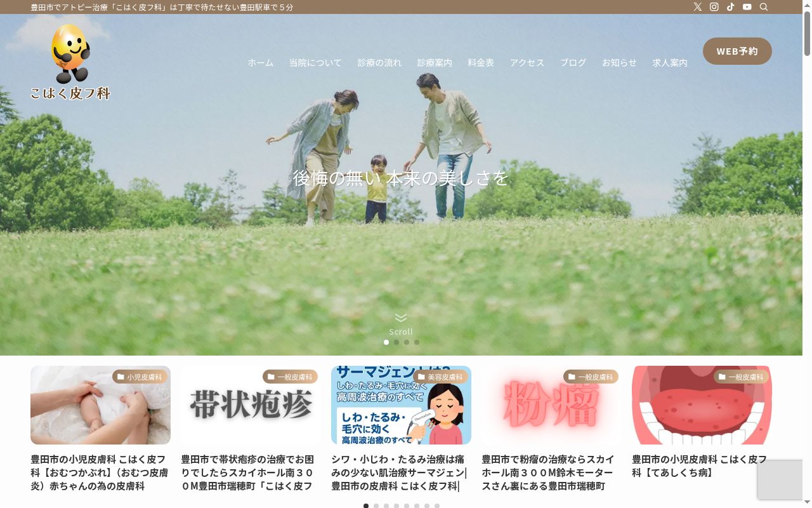Switch to the second hero slideshow dot
The image size is (812, 508).
click(396, 342)
